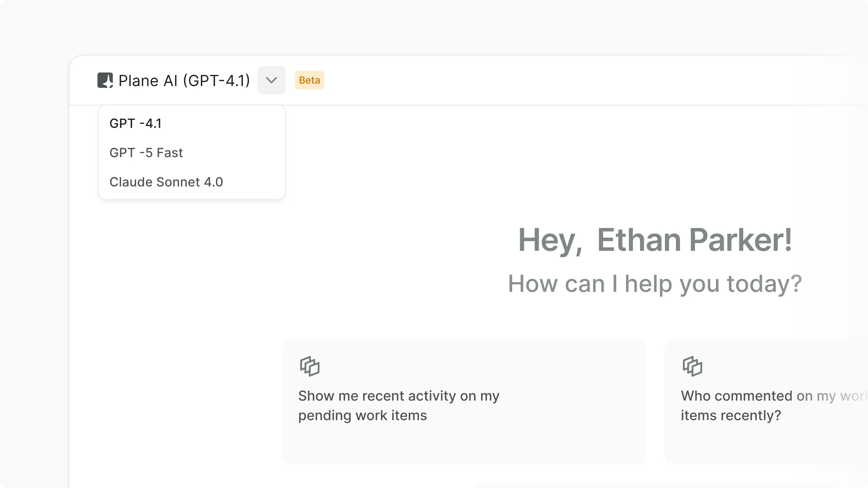Image resolution: width=868 pixels, height=488 pixels.
Task: Click the orange Beta badge
Action: click(x=309, y=80)
